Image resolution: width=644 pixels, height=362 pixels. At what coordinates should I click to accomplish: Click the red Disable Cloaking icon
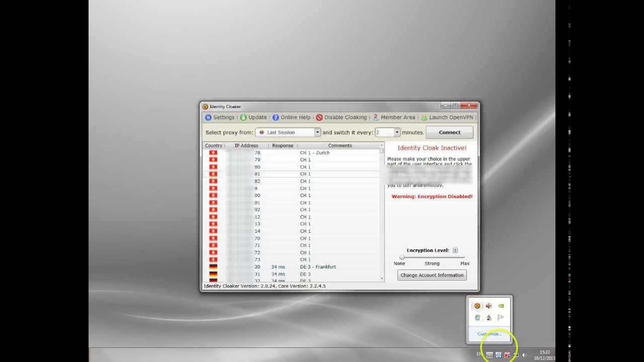coord(319,117)
